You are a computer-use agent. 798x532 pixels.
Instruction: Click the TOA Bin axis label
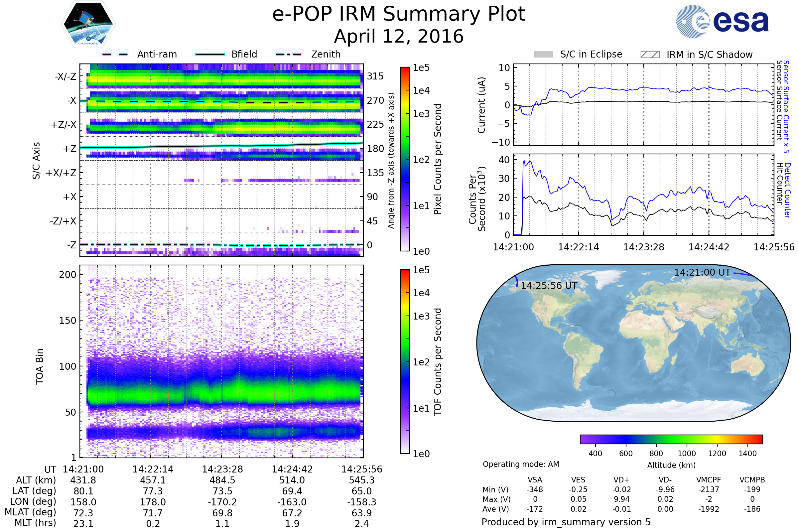[x=40, y=366]
